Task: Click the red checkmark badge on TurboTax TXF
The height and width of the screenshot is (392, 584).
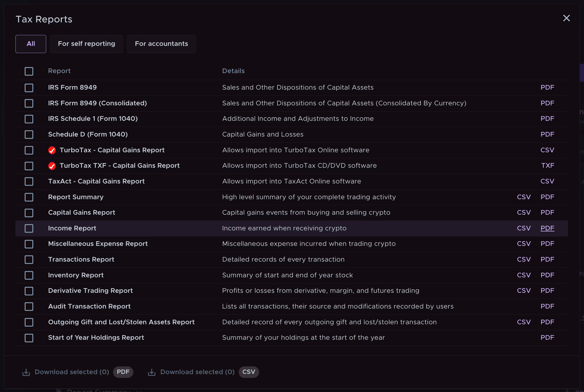Action: coord(52,166)
